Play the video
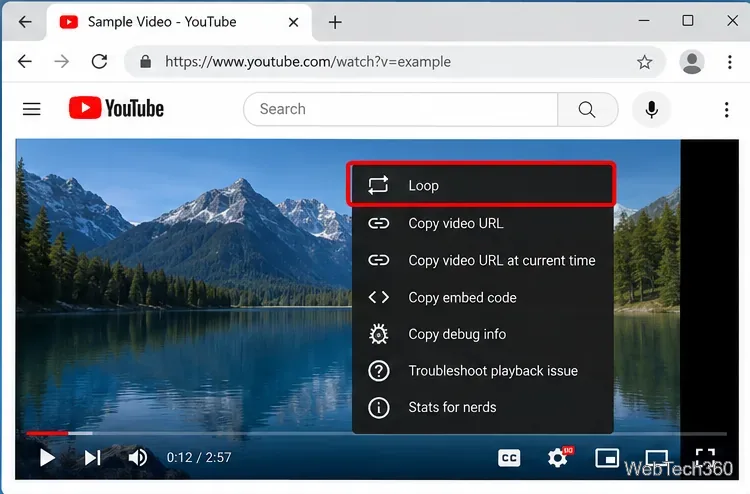The height and width of the screenshot is (494, 750). point(47,458)
